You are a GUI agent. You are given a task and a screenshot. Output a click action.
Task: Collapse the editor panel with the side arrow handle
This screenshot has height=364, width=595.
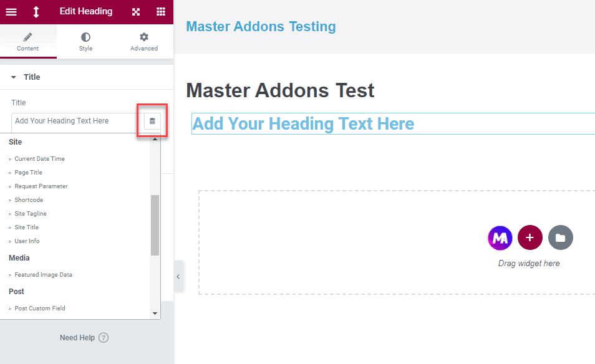click(x=178, y=277)
